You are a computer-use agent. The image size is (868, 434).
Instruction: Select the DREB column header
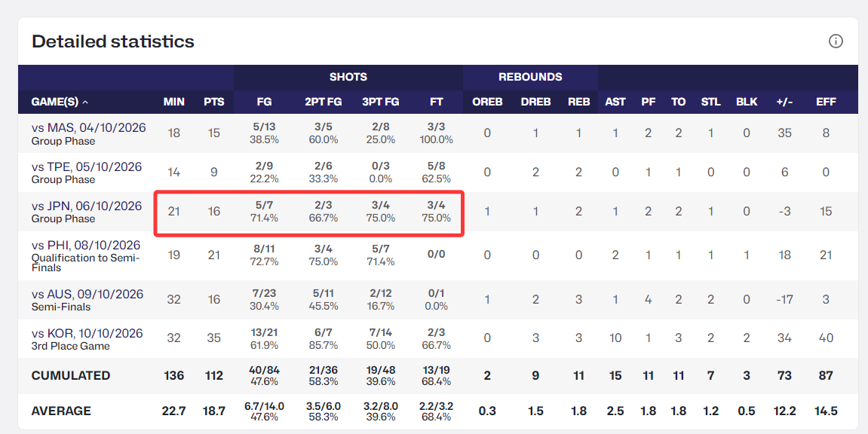pos(536,102)
